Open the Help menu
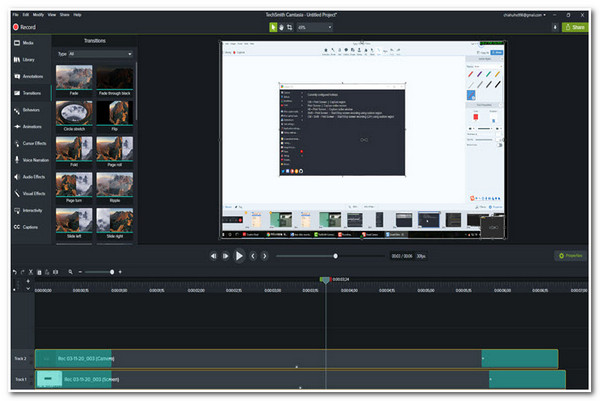The height and width of the screenshot is (401, 600). [x=77, y=15]
